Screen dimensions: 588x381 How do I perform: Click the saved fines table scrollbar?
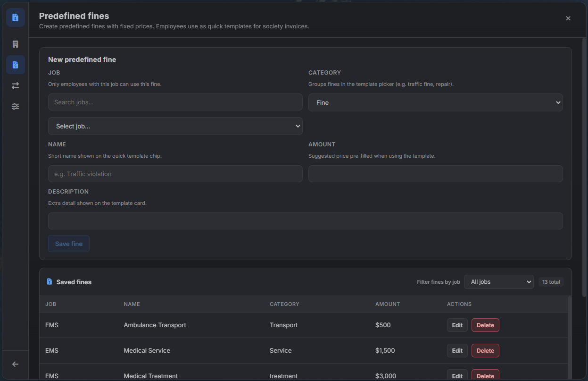click(x=570, y=338)
